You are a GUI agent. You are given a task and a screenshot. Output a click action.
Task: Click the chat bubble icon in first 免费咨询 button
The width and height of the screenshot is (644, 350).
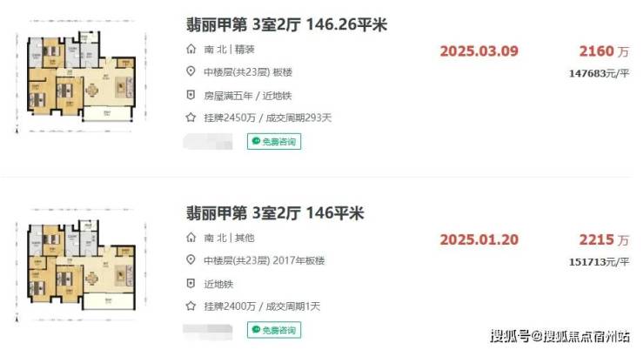pos(256,141)
